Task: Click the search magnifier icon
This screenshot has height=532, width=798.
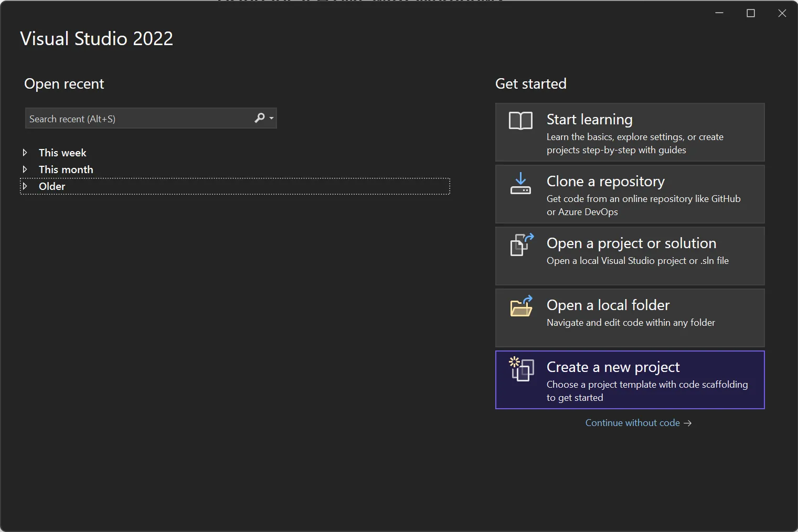Action: [259, 118]
